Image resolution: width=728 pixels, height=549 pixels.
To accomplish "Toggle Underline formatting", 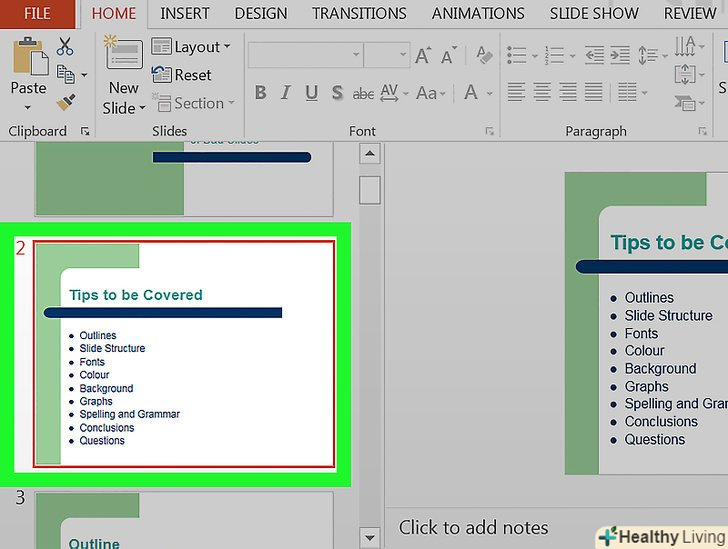I will (x=312, y=93).
